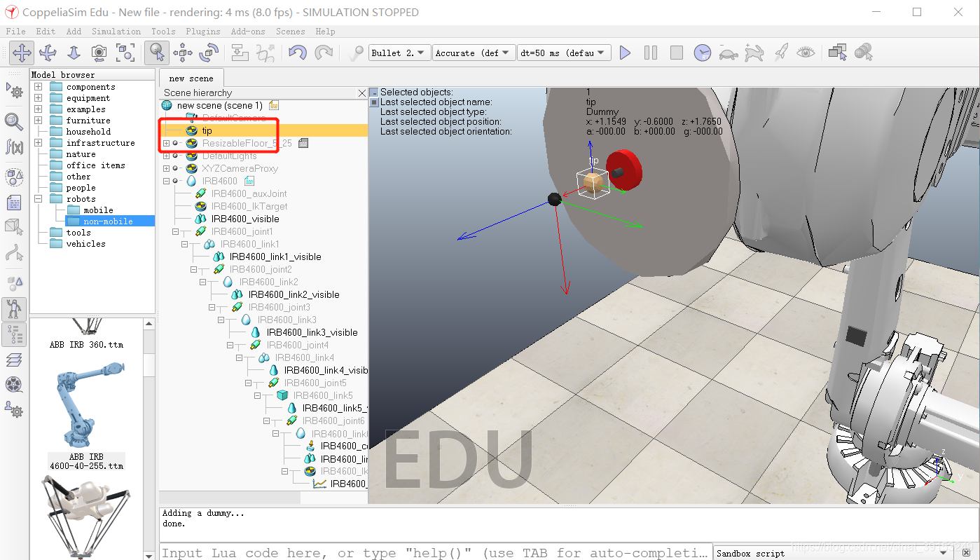Open the collections icon in sidebar
Viewport: 980px width, 560px height.
pyautogui.click(x=14, y=177)
